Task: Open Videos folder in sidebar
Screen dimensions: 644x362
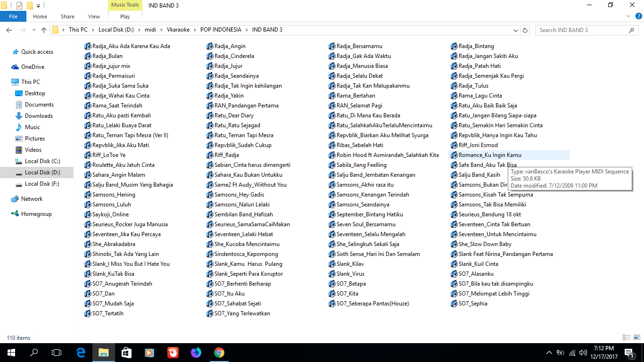Action: (x=33, y=150)
